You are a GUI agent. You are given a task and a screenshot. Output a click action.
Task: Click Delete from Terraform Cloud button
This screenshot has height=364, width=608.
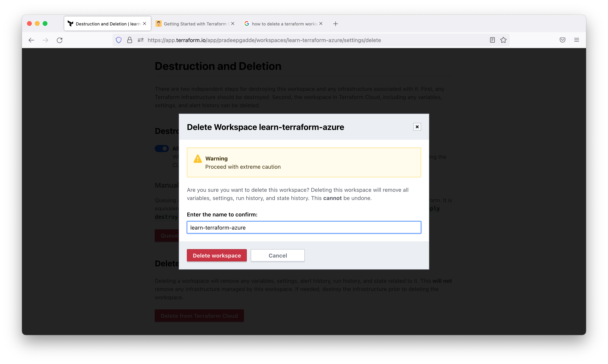click(199, 316)
